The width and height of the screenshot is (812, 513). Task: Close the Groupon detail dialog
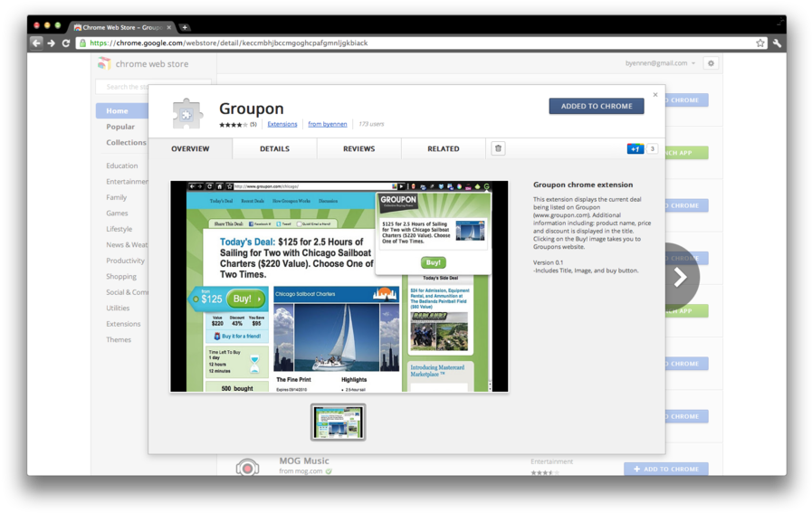pyautogui.click(x=655, y=95)
